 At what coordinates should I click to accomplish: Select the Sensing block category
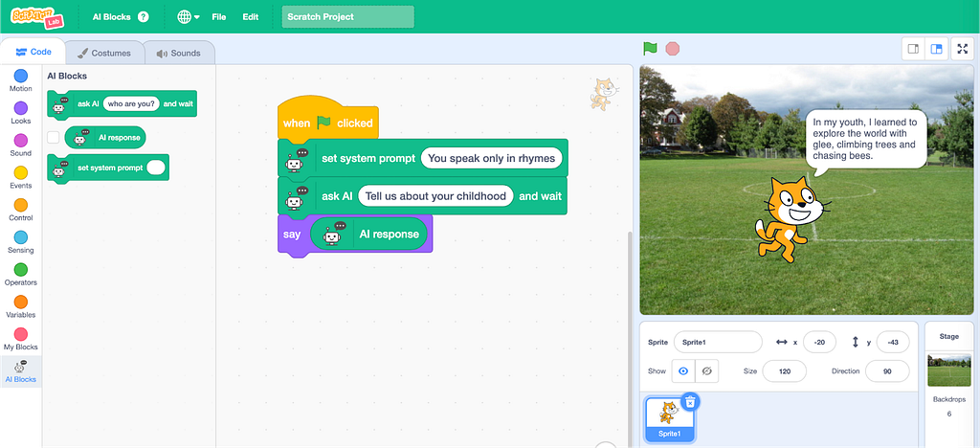(21, 242)
